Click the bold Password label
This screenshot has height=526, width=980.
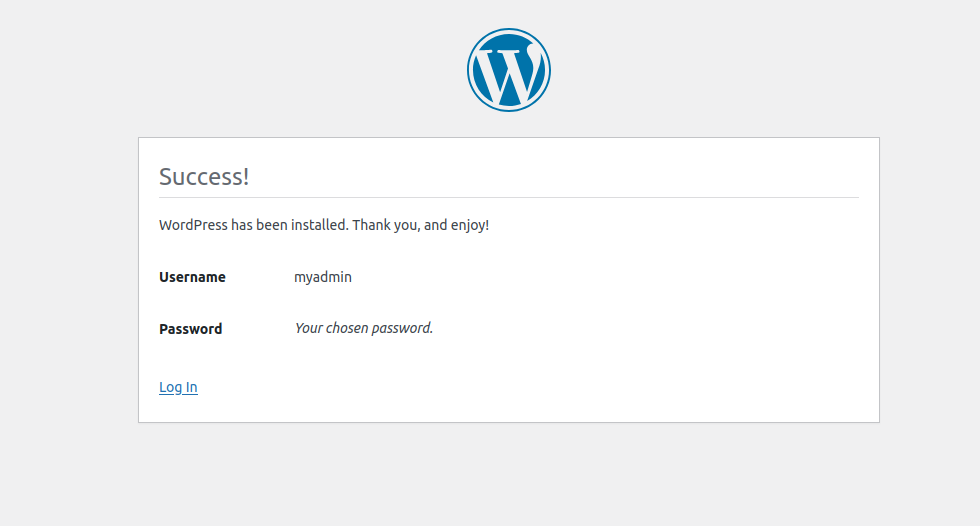pyautogui.click(x=191, y=329)
